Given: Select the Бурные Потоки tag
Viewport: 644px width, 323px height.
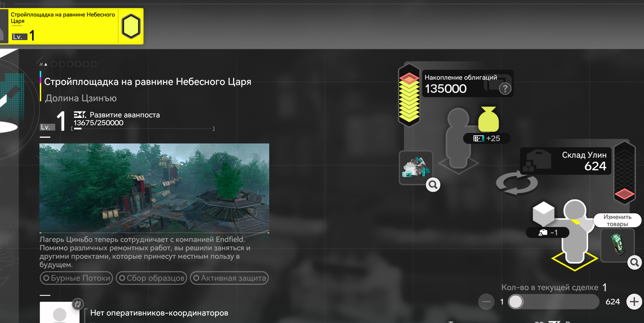Looking at the screenshot, I should 76,278.
